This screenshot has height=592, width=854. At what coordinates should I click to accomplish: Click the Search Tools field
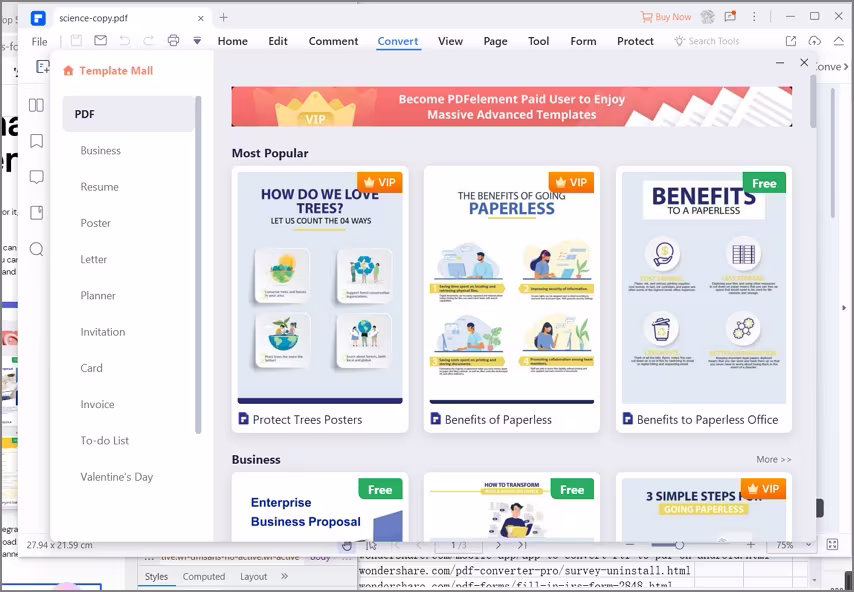pos(706,41)
